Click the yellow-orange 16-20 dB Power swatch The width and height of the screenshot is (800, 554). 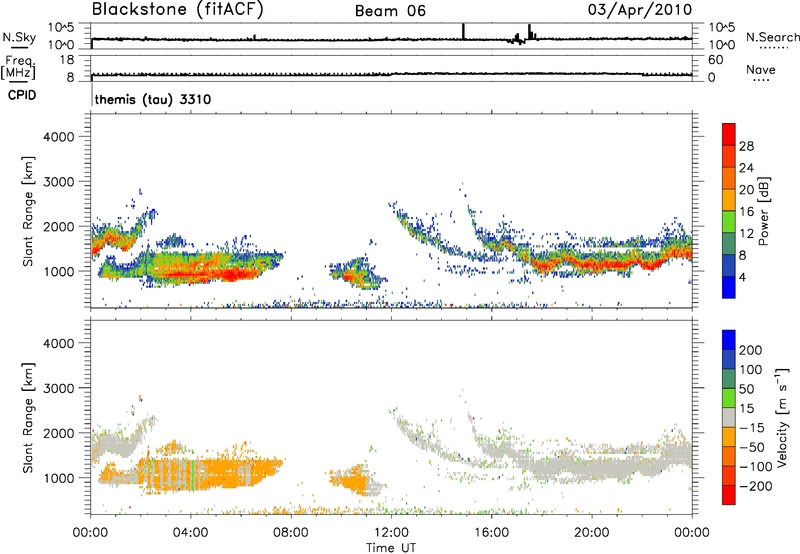(729, 199)
